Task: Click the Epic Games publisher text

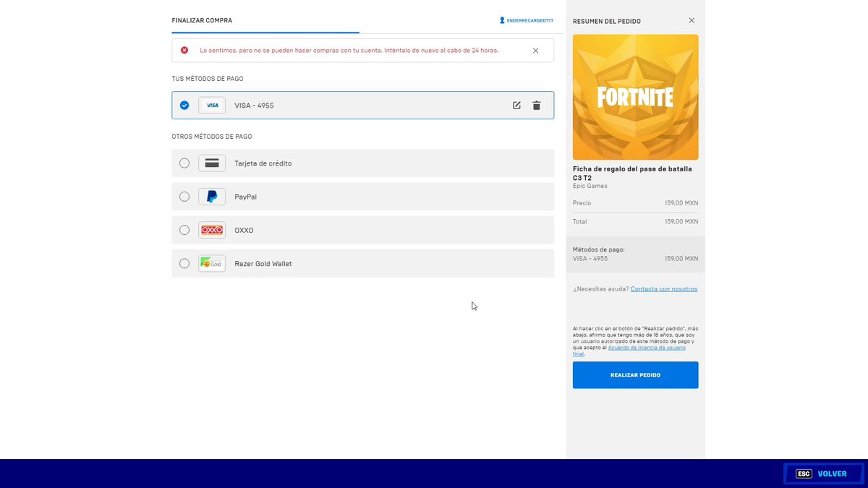Action: [x=590, y=186]
